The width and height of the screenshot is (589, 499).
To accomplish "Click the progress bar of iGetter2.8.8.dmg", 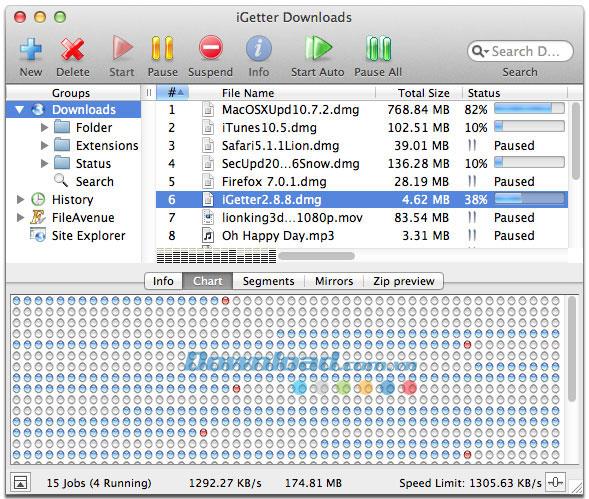I will pos(529,199).
